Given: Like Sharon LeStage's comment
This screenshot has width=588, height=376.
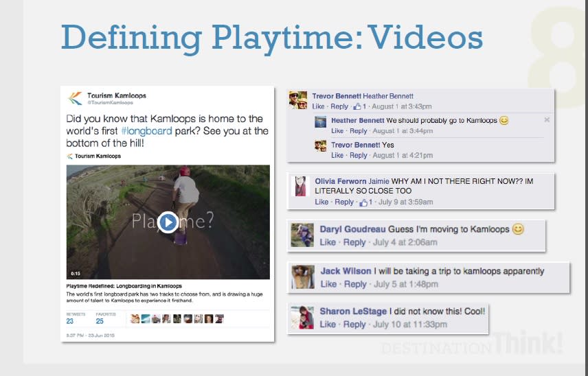Looking at the screenshot, I should click(328, 325).
